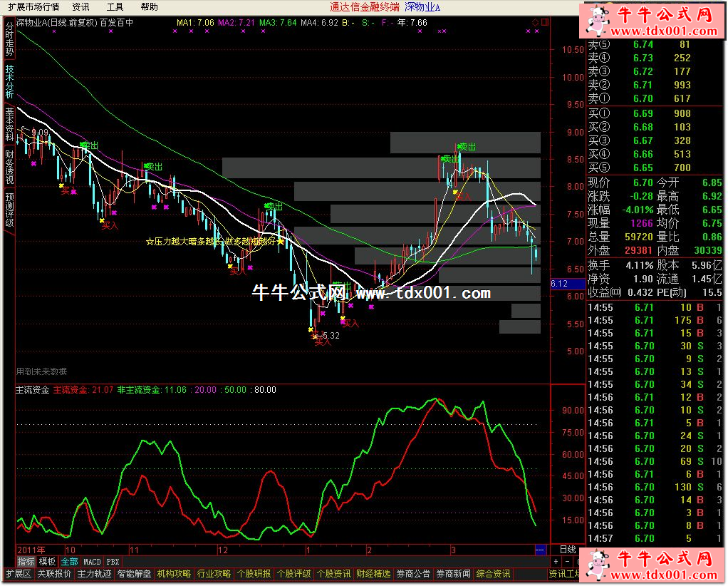Click the blue timeline scroll button
This screenshot has height=586, width=728.
click(541, 550)
